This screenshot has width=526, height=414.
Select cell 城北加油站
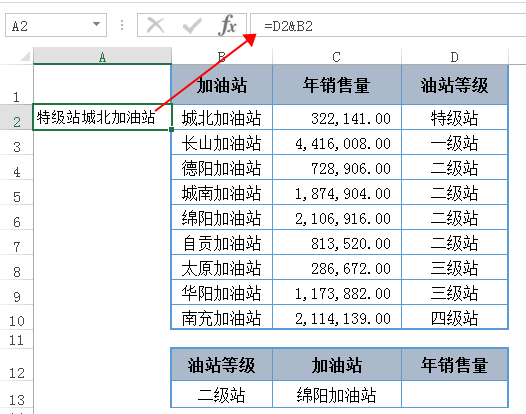click(x=222, y=117)
